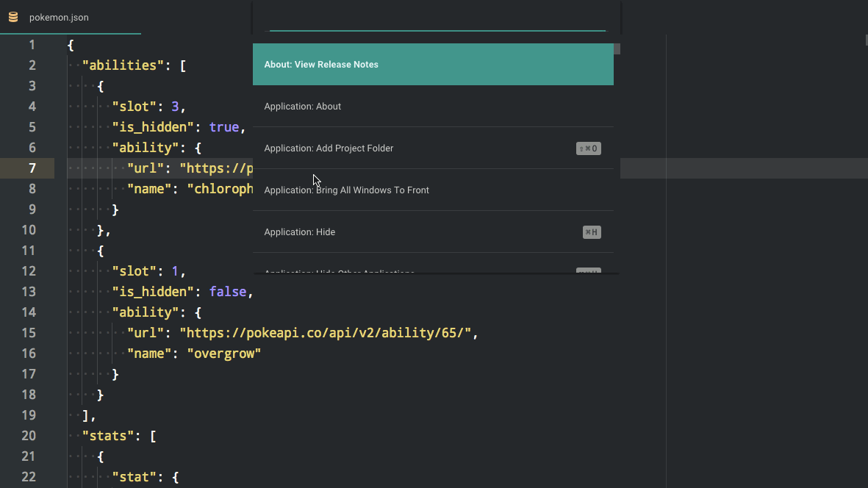Click the yellow JSON file icon on pokemon.json tab
This screenshot has width=868, height=488.
(x=12, y=16)
